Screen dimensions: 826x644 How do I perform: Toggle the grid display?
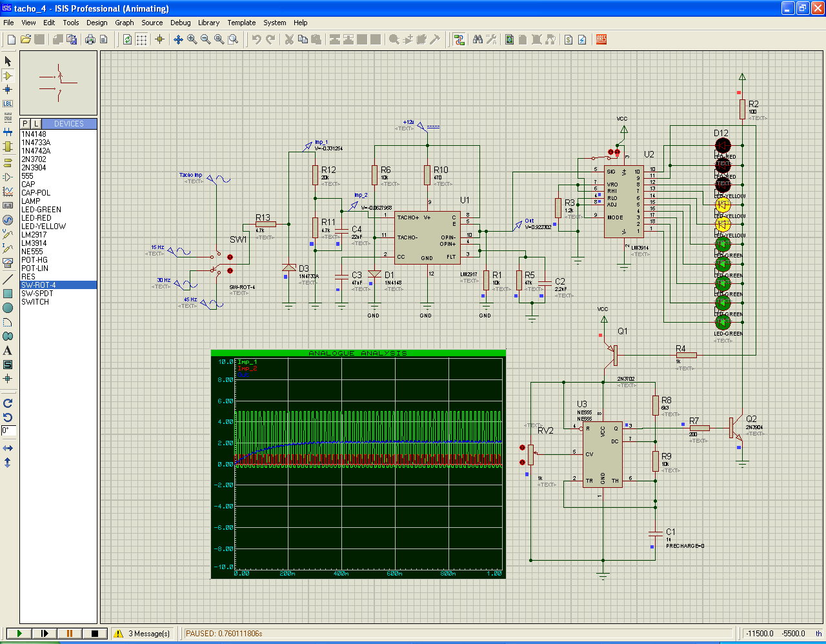click(x=141, y=39)
